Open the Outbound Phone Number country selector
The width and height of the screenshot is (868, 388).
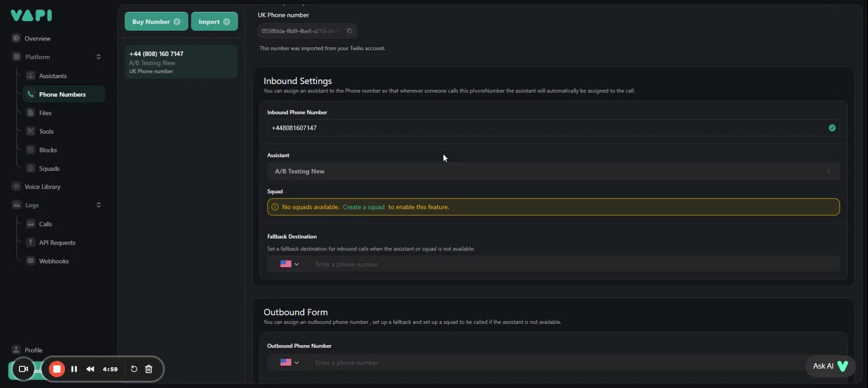coord(289,363)
